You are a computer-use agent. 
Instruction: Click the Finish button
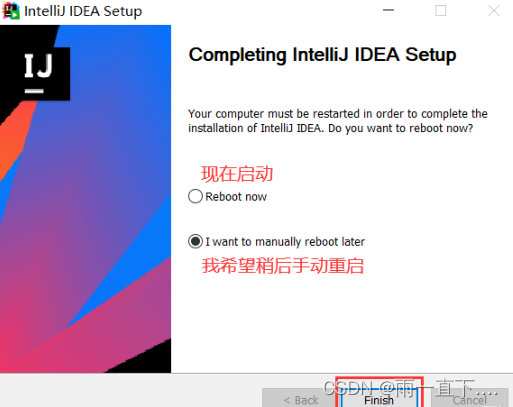click(379, 398)
